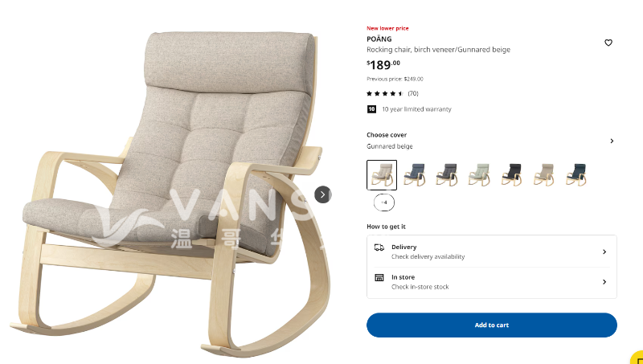643x364 pixels.
Task: Show four more cover options
Action: pyautogui.click(x=384, y=202)
